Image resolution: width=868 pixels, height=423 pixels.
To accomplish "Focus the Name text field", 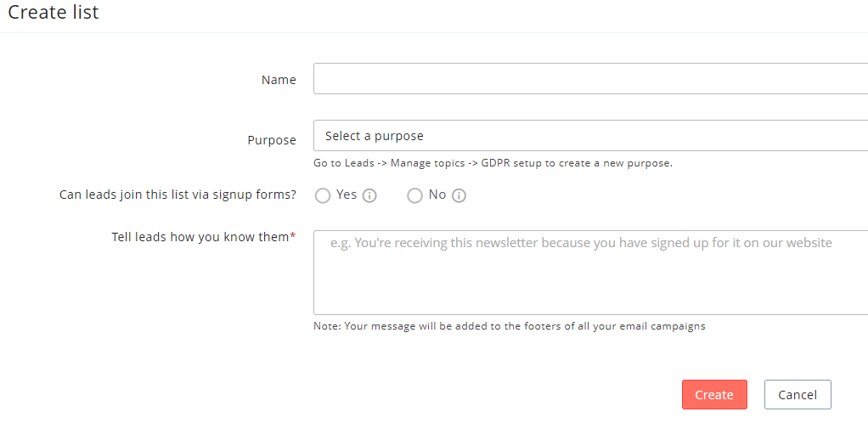I will (590, 79).
